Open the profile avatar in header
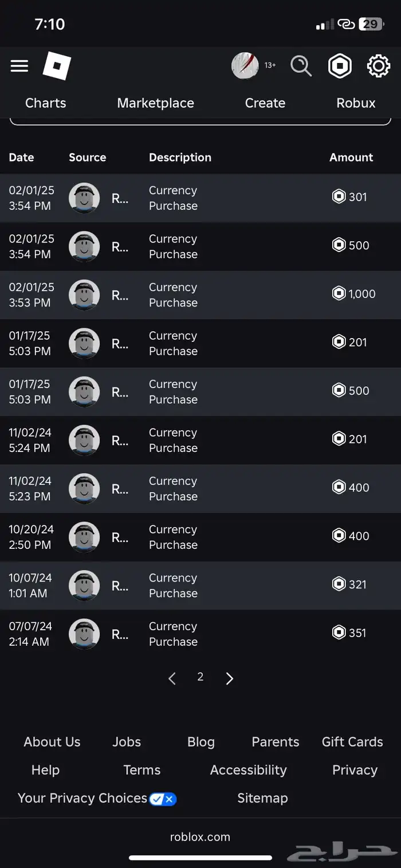This screenshot has height=868, width=401. tap(245, 66)
